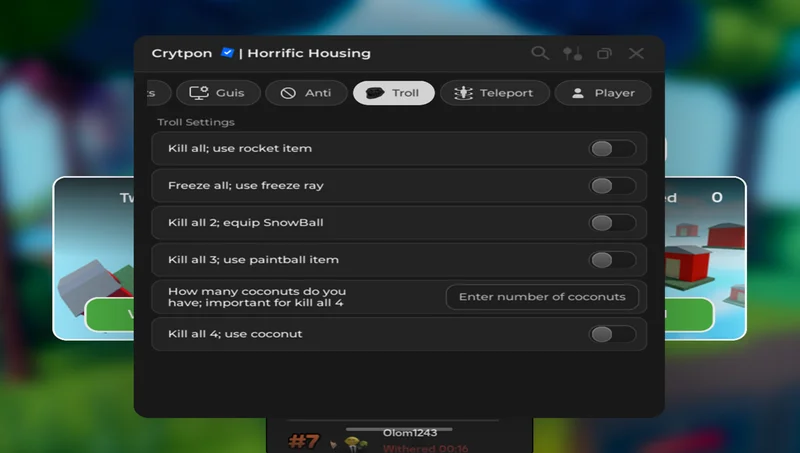The height and width of the screenshot is (453, 800).
Task: Click the troll face icon
Action: coord(374,93)
